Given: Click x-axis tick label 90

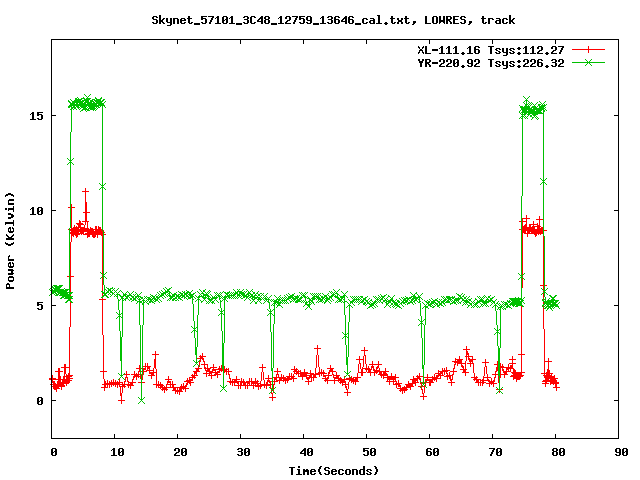Looking at the screenshot, I should click(x=621, y=452).
